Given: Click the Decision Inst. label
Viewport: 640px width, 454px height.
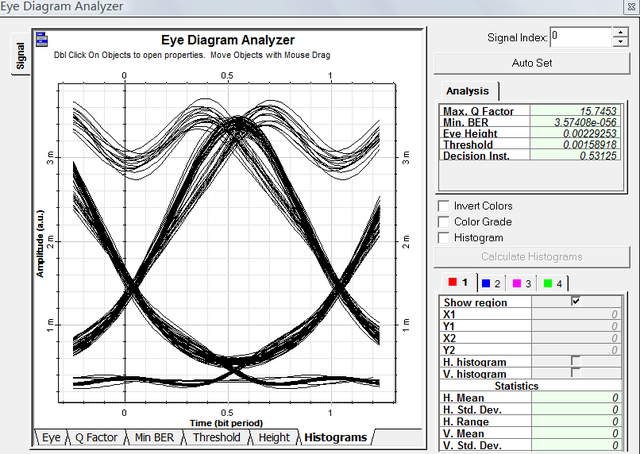Looking at the screenshot, I should 476,156.
